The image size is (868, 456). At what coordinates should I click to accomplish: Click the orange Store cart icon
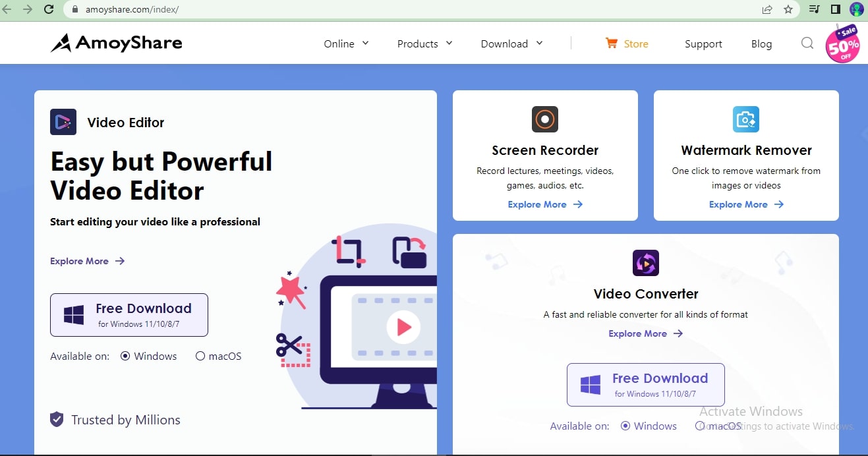612,43
